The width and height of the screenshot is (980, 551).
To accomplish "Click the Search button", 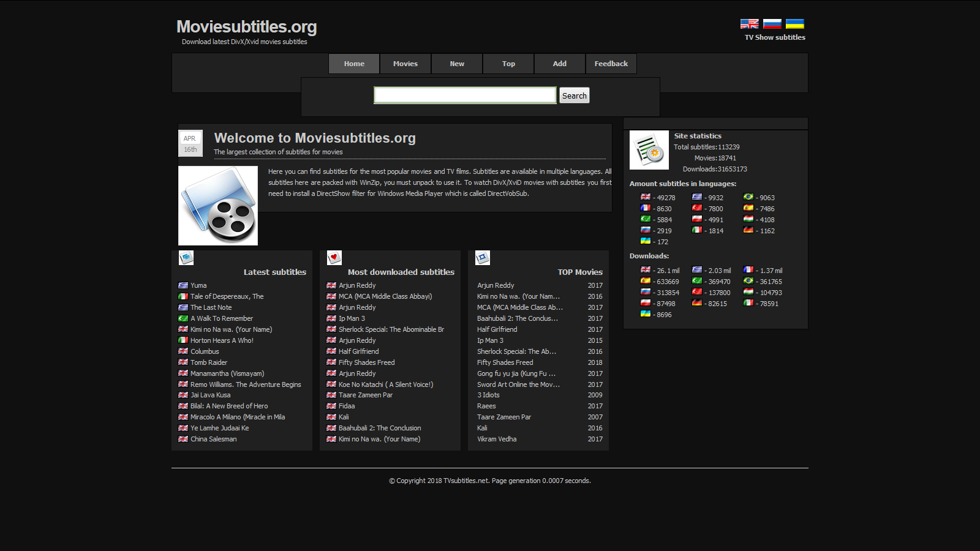I will pyautogui.click(x=575, y=96).
